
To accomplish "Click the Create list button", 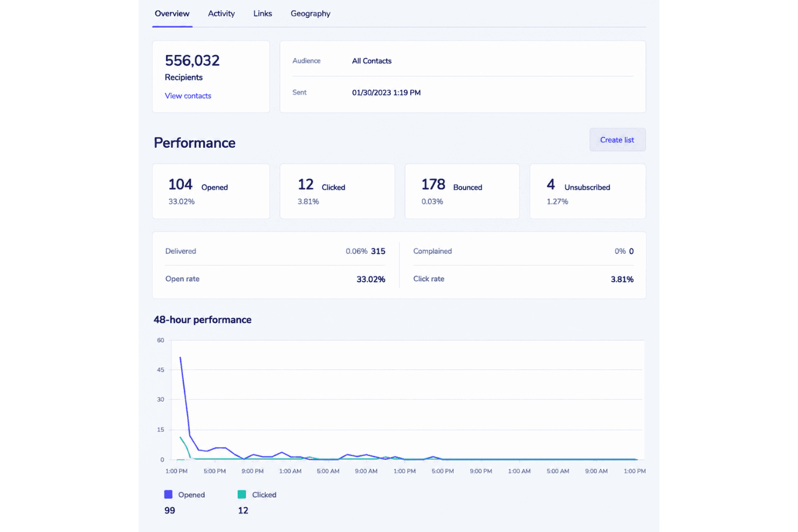I will (617, 140).
